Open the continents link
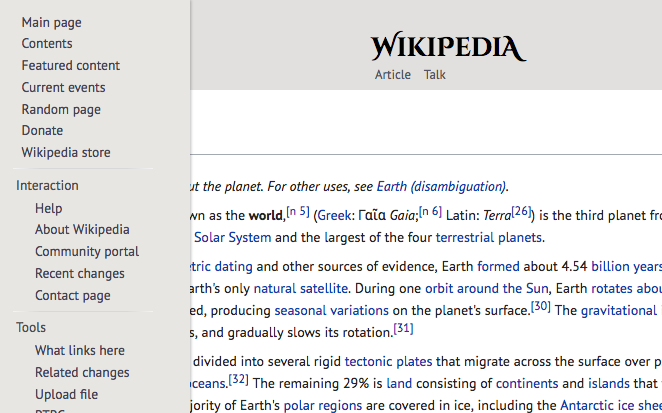This screenshot has width=662, height=413. (x=527, y=383)
